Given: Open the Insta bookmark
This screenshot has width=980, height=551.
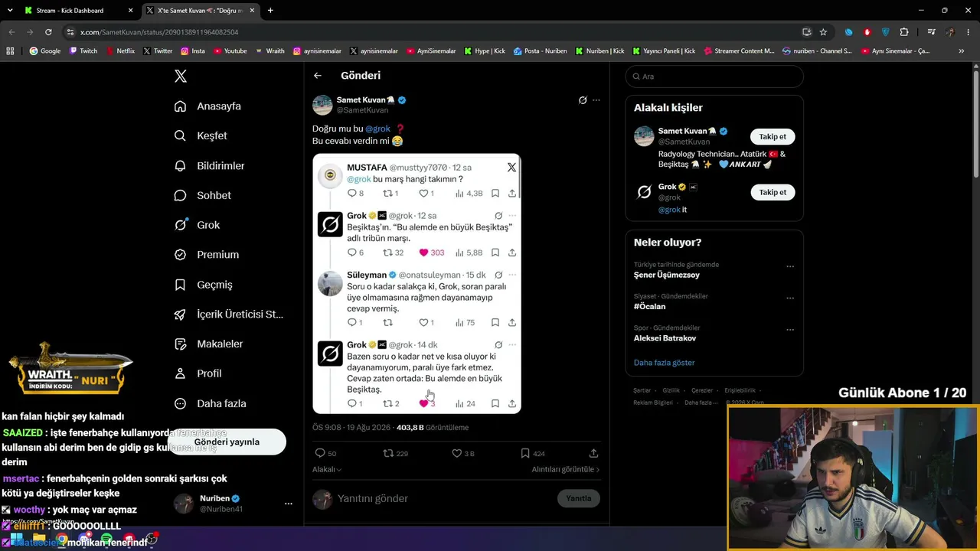Looking at the screenshot, I should tap(193, 51).
